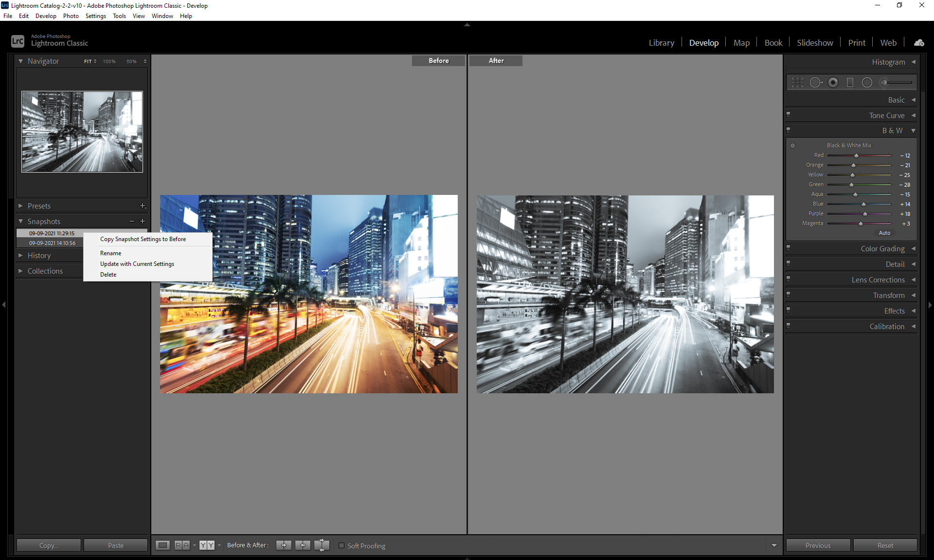Image resolution: width=934 pixels, height=560 pixels.
Task: Switch to Loupe view in the toolbar
Action: (x=162, y=545)
